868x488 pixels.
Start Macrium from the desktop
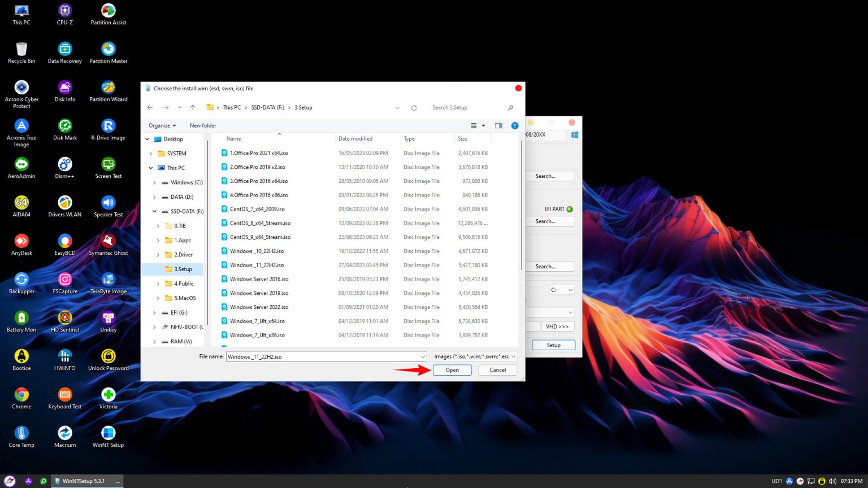(x=64, y=433)
